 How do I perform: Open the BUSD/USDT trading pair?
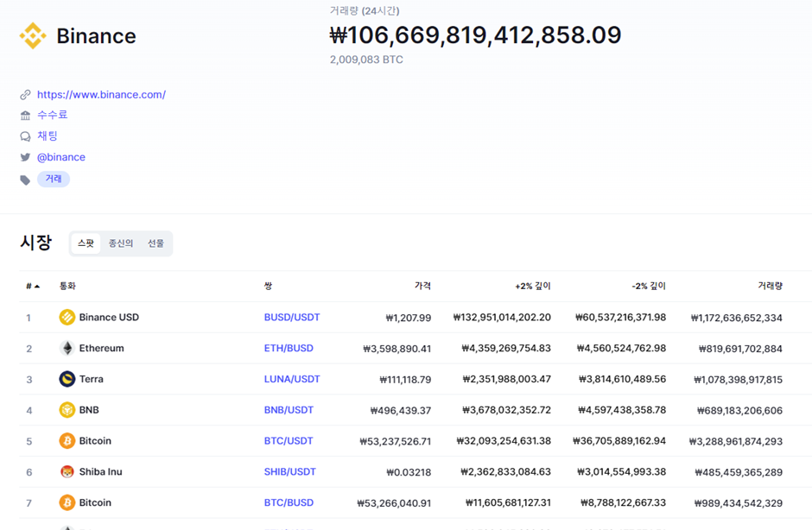click(292, 318)
